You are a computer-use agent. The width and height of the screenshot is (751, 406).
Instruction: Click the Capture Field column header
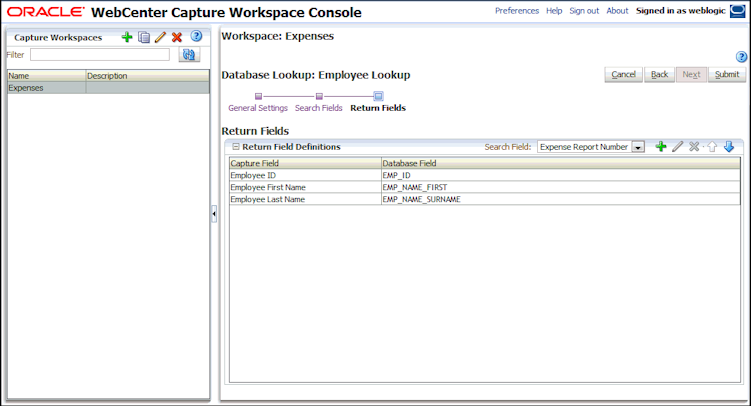coord(305,163)
